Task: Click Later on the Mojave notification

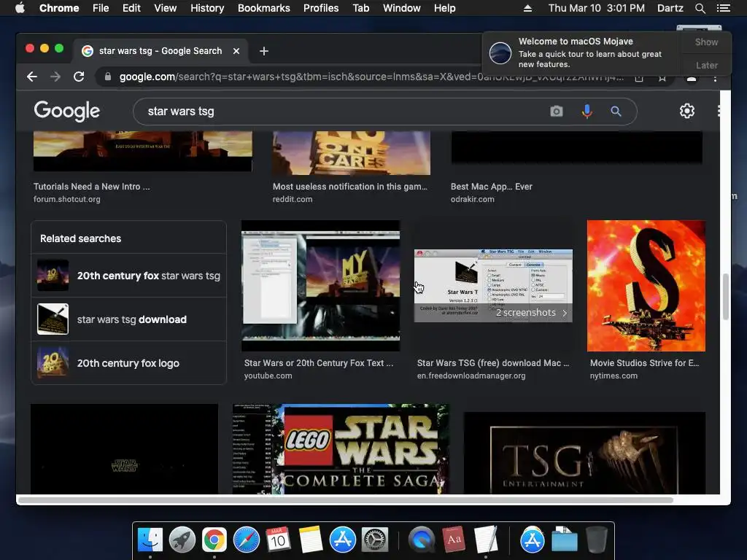Action: click(706, 65)
